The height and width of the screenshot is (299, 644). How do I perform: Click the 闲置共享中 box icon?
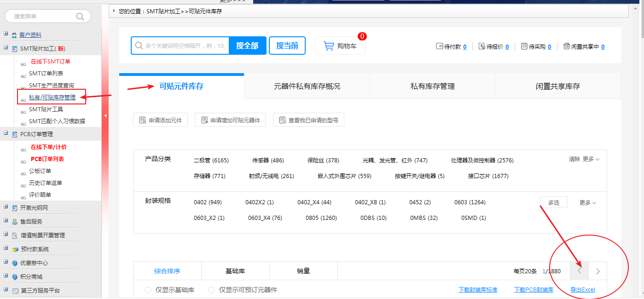566,46
